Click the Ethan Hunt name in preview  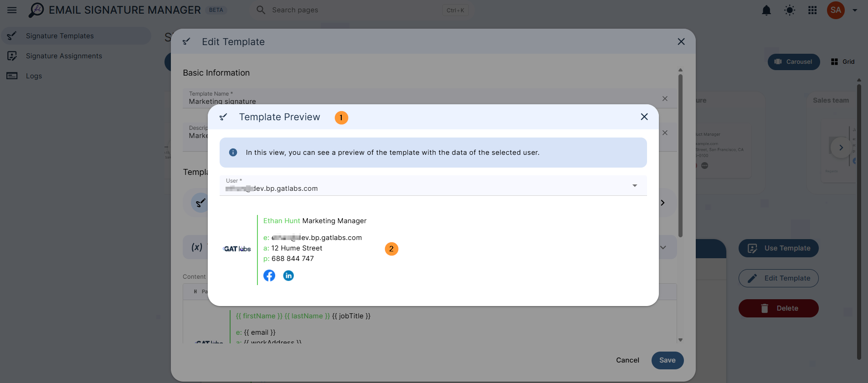(x=282, y=221)
